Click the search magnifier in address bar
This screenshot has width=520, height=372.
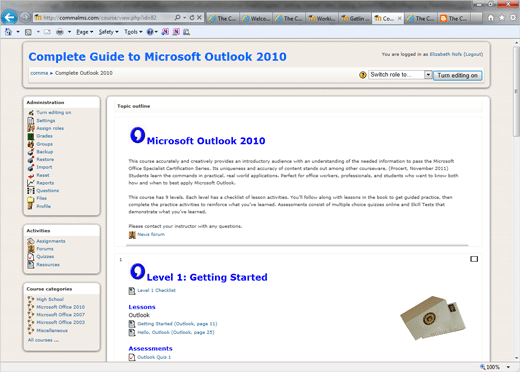[x=178, y=17]
